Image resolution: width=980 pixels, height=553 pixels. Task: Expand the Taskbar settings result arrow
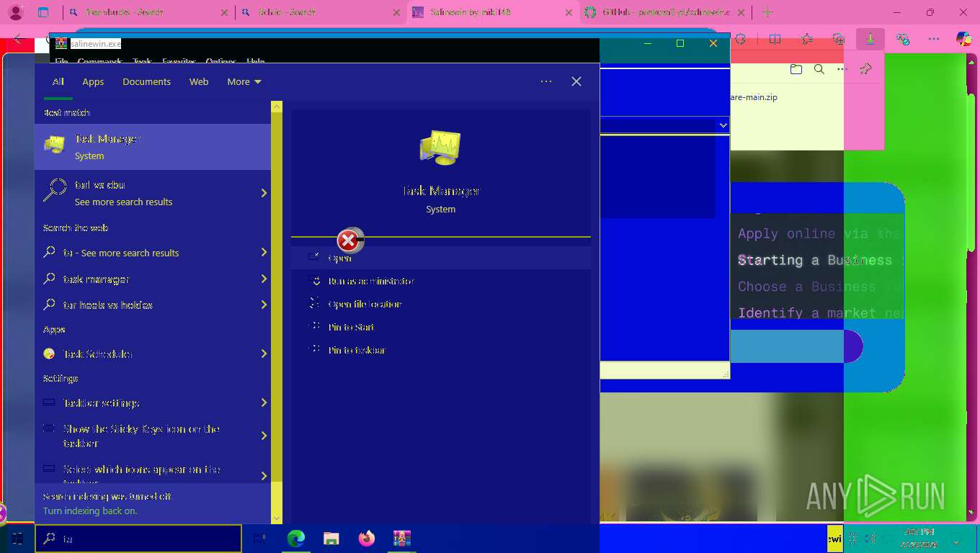[264, 403]
